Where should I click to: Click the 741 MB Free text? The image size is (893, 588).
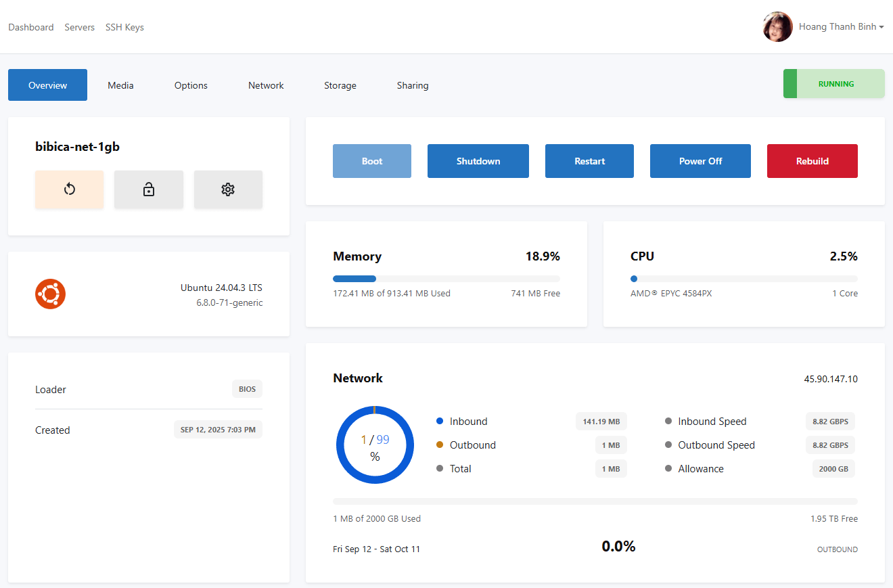pyautogui.click(x=535, y=294)
